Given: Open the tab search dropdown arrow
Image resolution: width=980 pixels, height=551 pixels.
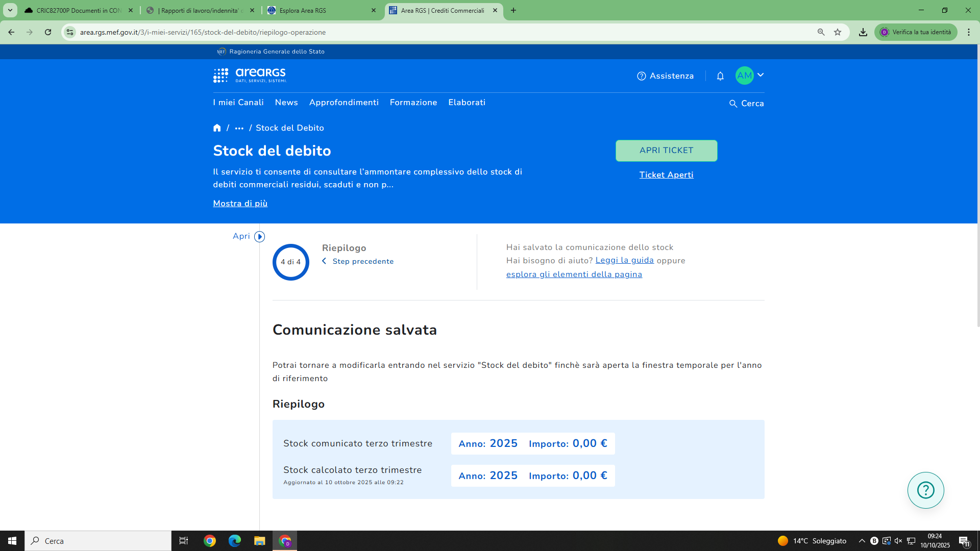Looking at the screenshot, I should point(10,10).
